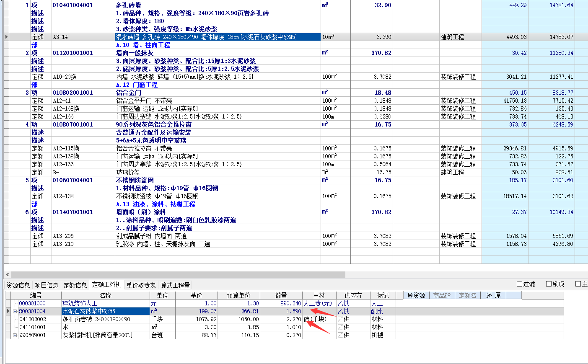Select quota code A12-115换

click(66, 148)
